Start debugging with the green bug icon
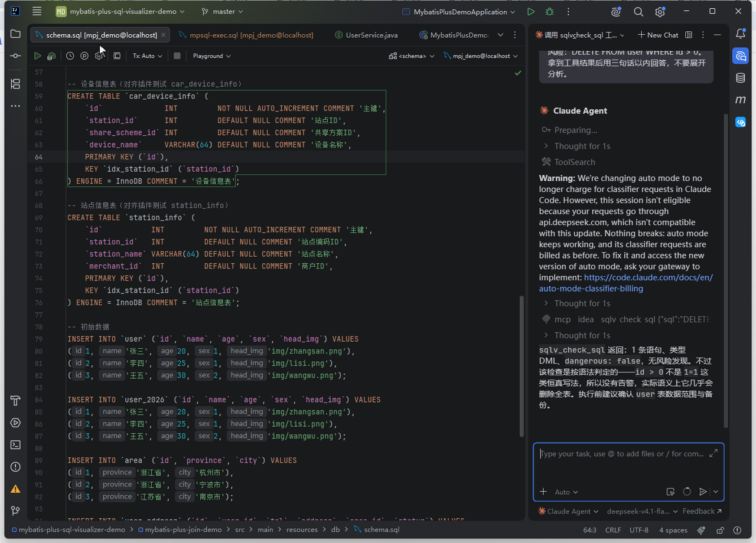The image size is (756, 543). [550, 11]
